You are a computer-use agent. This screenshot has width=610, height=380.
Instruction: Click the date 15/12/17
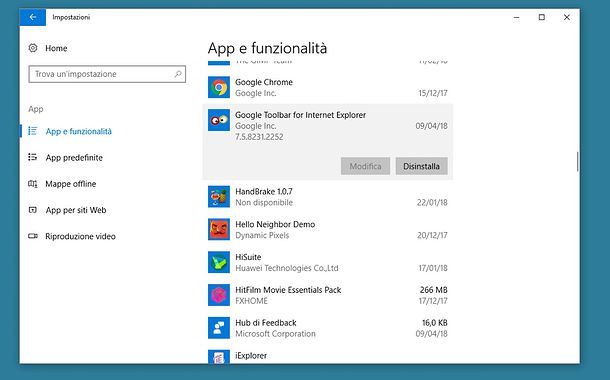tap(433, 93)
